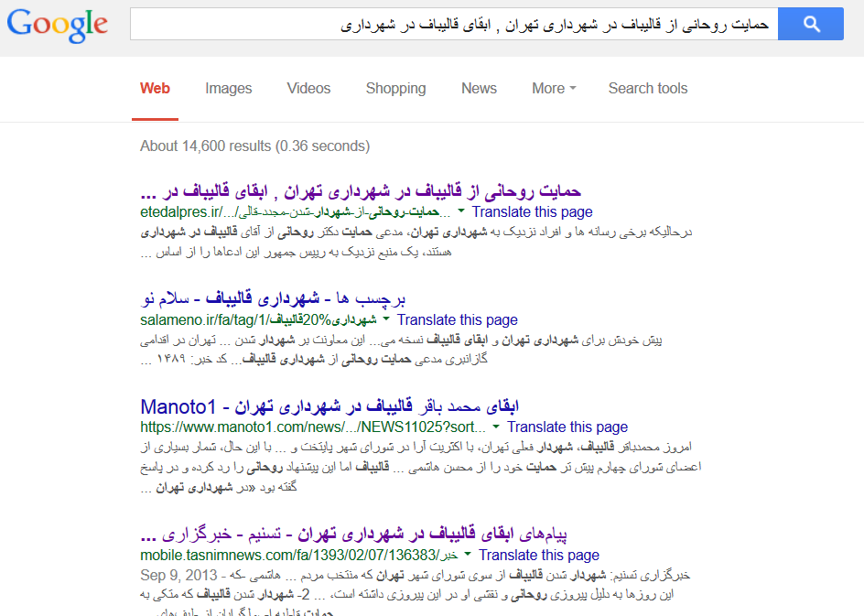
Task: Click 'About 14,600 results' stats text
Action: point(254,146)
